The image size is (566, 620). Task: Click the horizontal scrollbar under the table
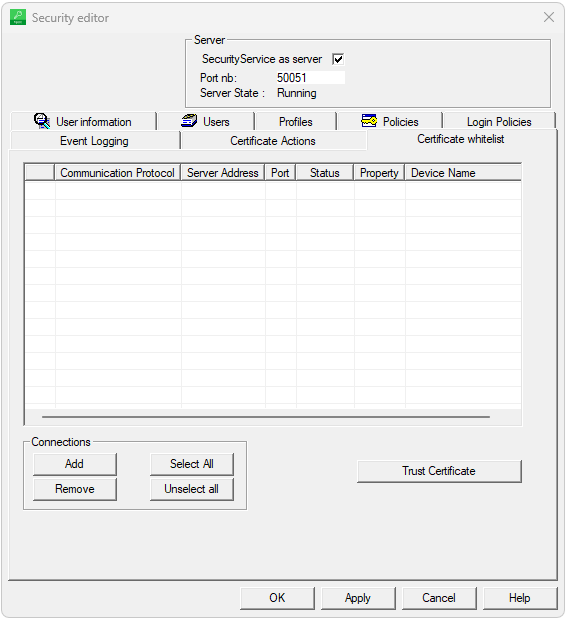pyautogui.click(x=266, y=417)
